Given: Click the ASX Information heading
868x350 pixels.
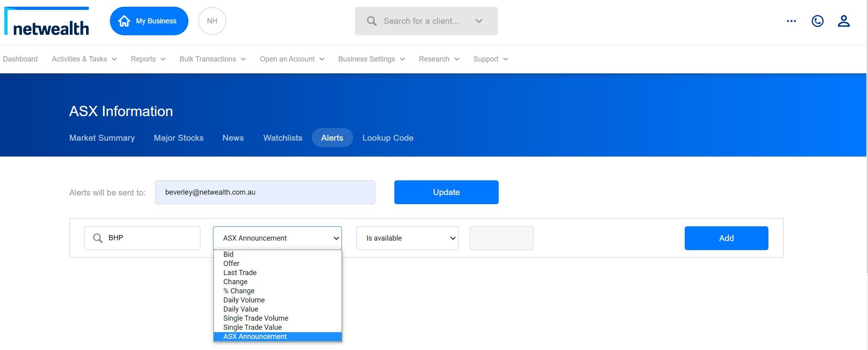Looking at the screenshot, I should (121, 111).
